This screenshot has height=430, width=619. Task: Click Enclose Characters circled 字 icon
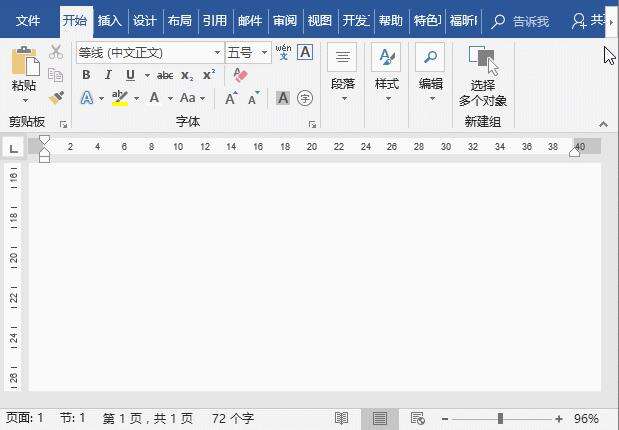(x=305, y=98)
